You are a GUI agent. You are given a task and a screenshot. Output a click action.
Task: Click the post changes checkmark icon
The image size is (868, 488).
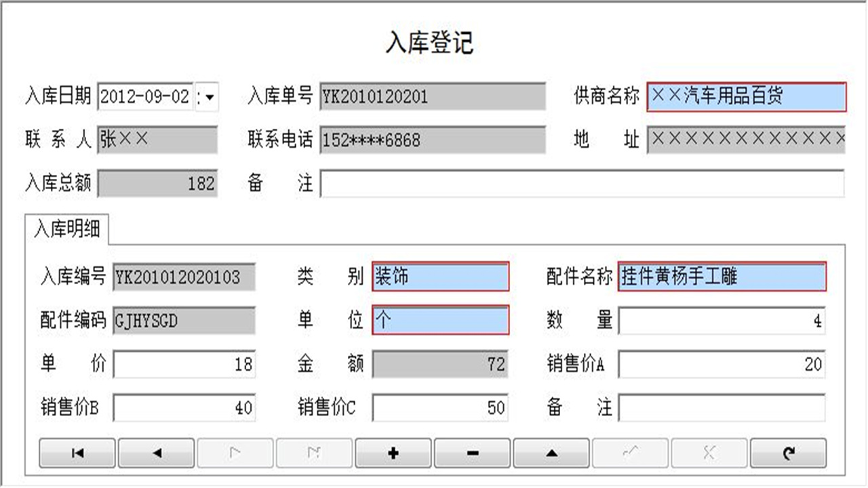tap(630, 453)
